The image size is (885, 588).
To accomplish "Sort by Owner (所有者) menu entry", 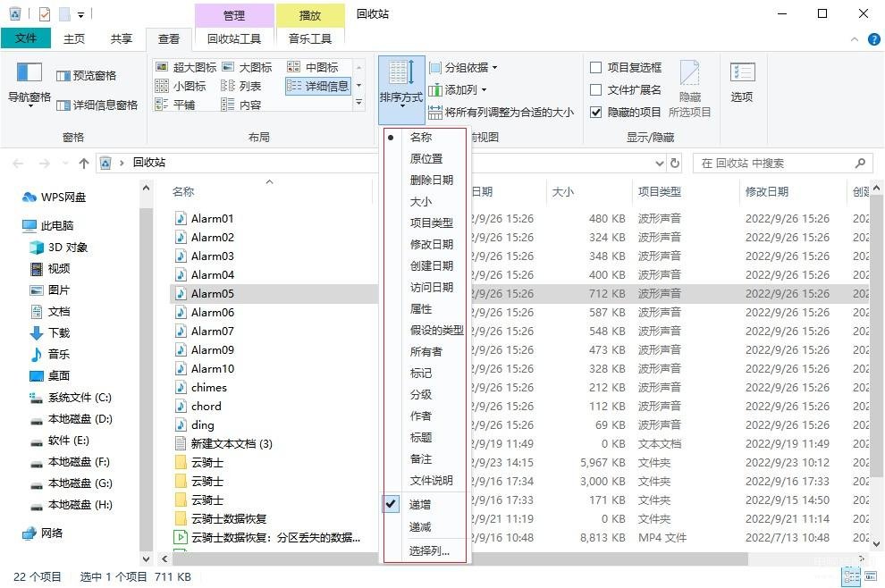I will [425, 351].
